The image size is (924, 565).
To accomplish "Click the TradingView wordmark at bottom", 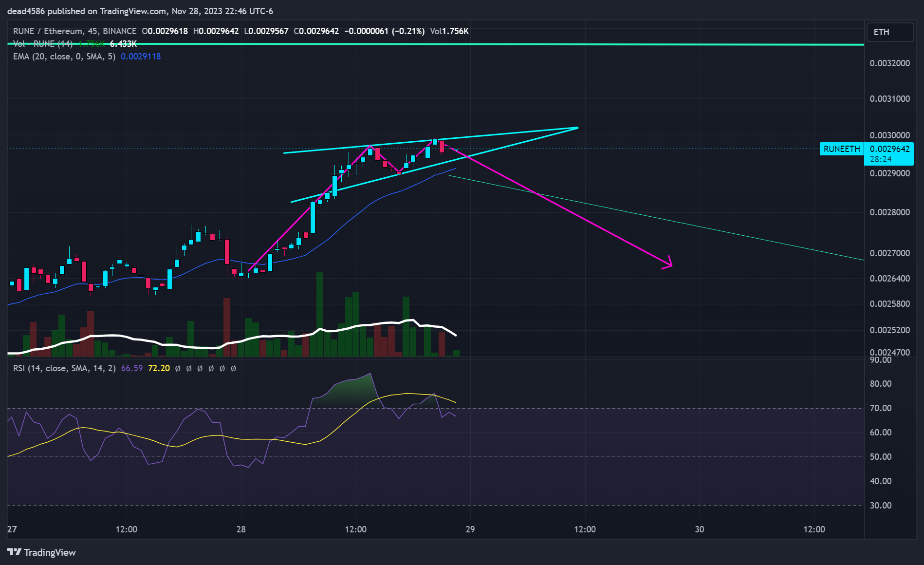I will (50, 552).
